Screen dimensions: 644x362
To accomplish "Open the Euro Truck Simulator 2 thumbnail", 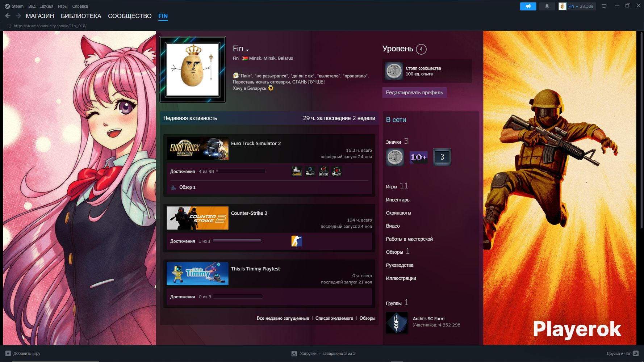I will pos(197,148).
